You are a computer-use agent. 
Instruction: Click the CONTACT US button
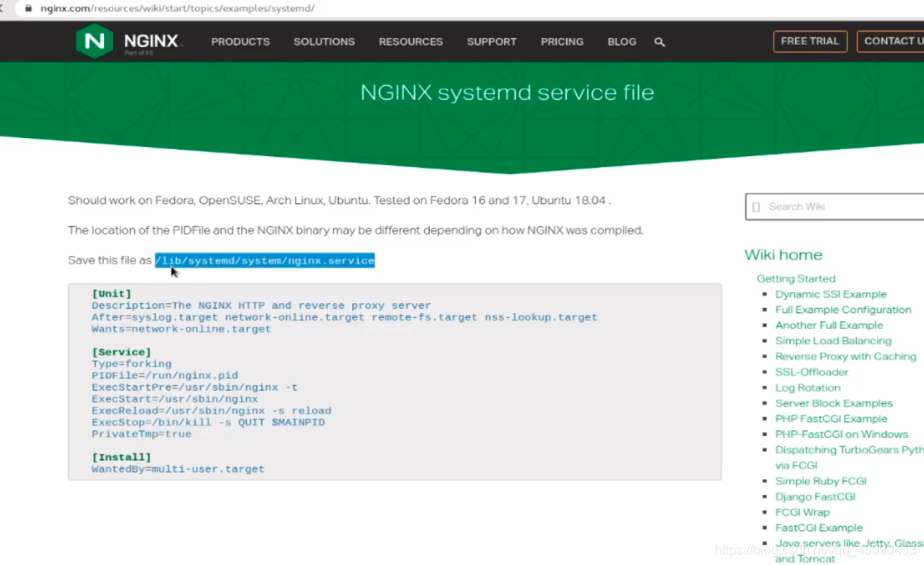[x=890, y=41]
